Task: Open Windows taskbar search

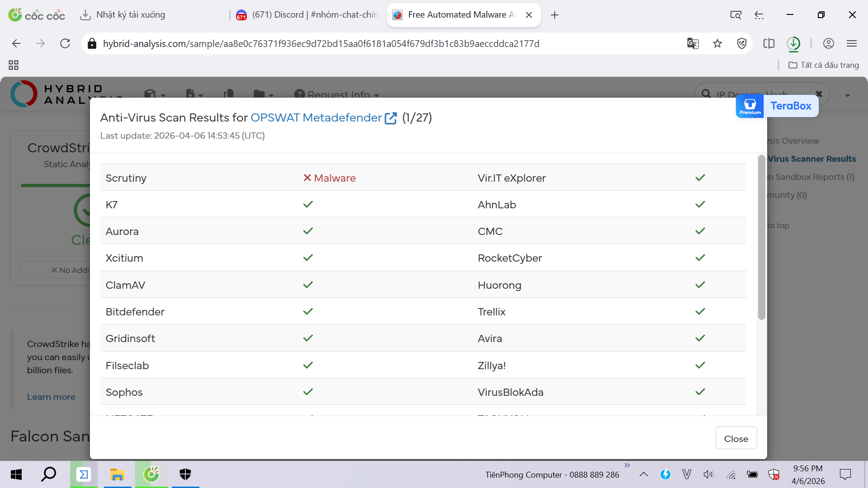Action: [x=49, y=474]
